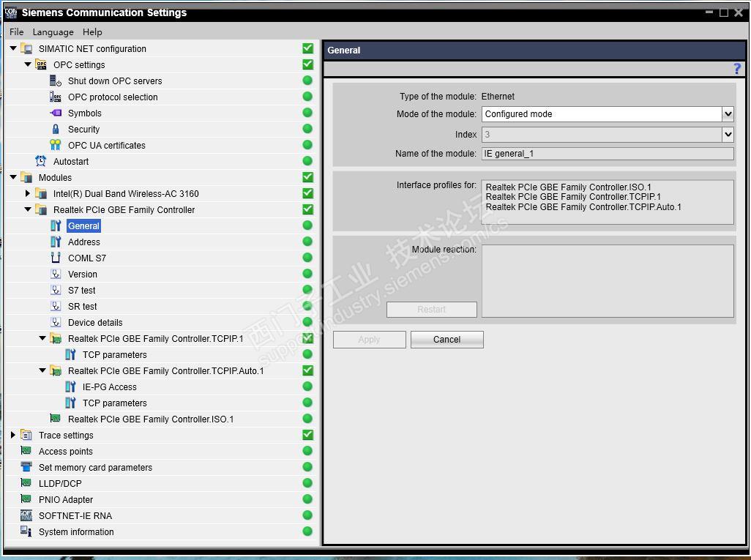Click the Apply button
The width and height of the screenshot is (751, 560).
point(369,340)
